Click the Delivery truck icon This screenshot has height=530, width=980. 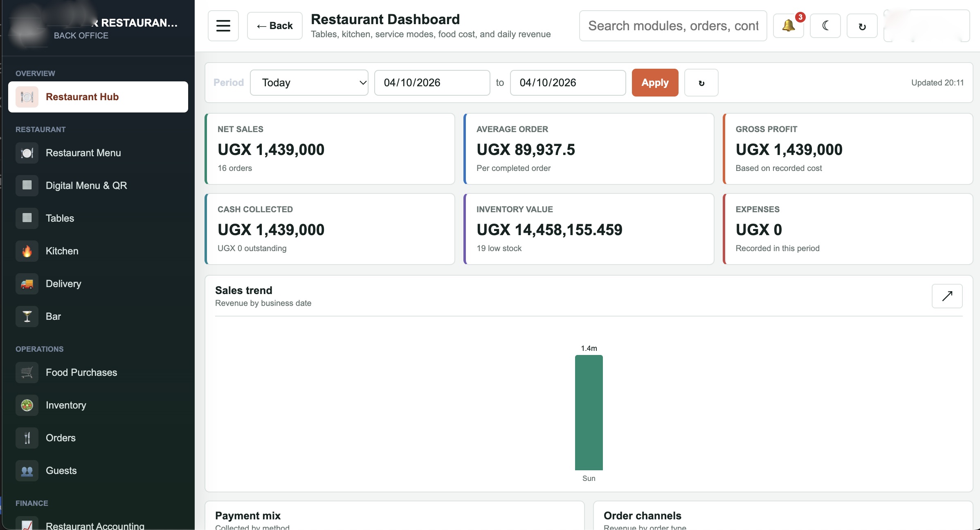point(27,284)
